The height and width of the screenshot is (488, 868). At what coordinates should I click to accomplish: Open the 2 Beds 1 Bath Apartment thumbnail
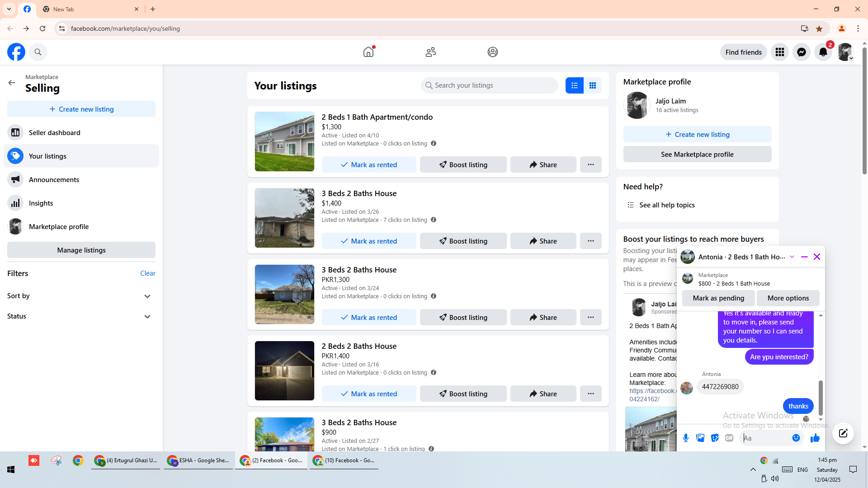284,141
